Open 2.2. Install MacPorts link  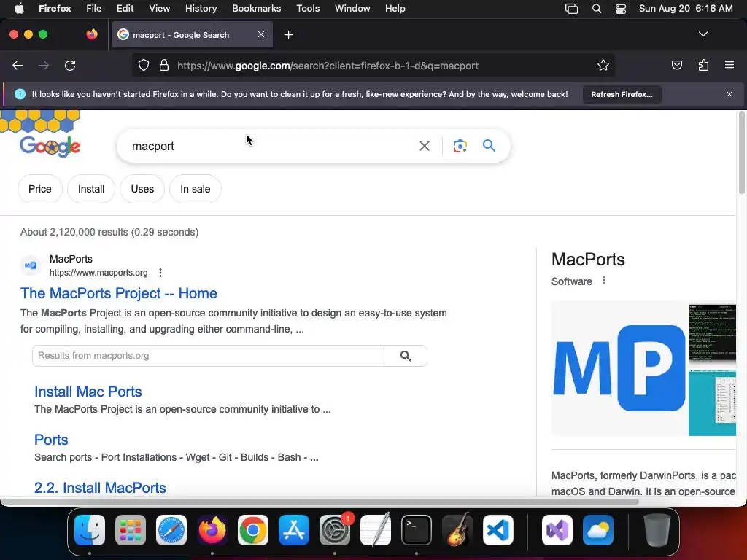(x=100, y=488)
